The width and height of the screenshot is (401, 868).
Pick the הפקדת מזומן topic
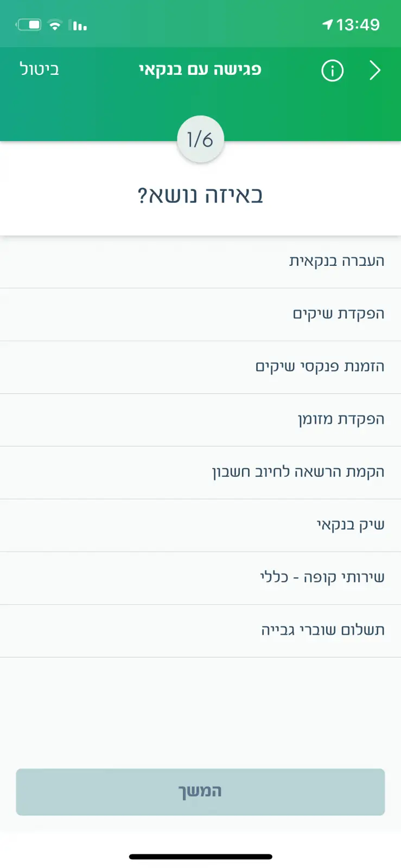point(341,419)
